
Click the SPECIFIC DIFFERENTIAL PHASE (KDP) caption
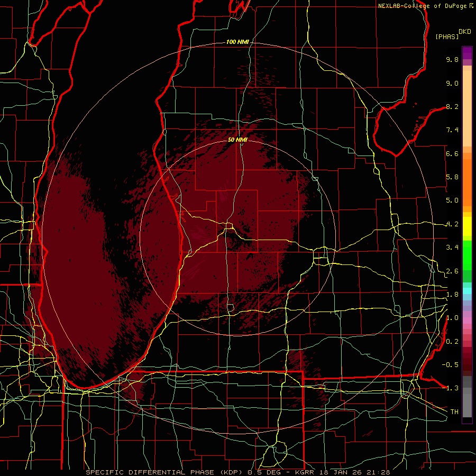tap(166, 472)
